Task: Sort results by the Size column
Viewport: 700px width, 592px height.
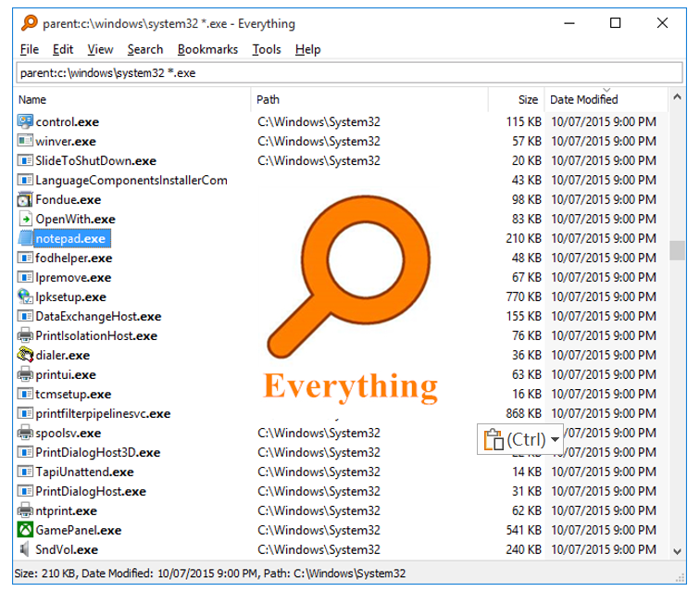Action: [517, 100]
